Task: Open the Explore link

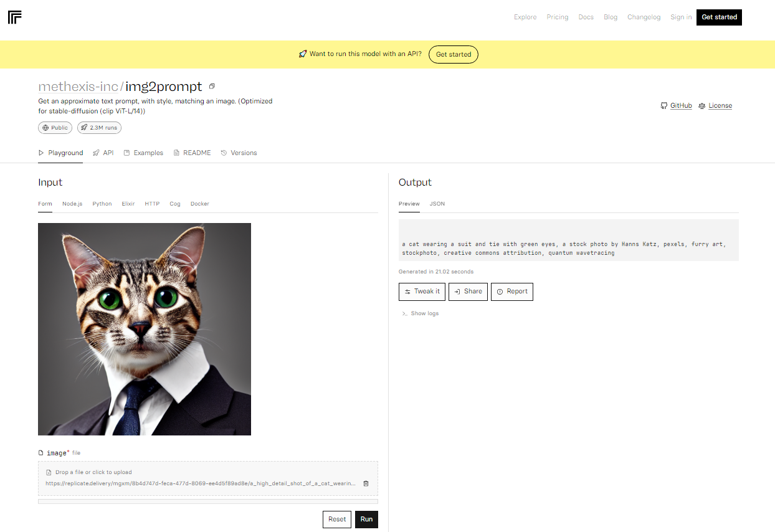Action: point(525,17)
